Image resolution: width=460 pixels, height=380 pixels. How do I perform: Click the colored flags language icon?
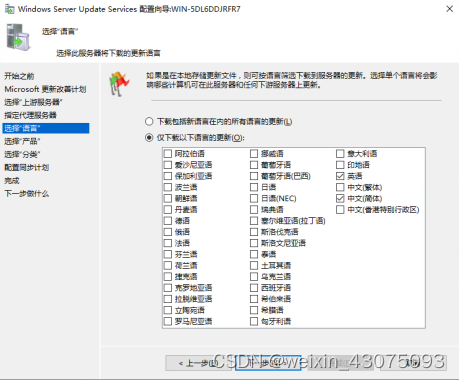[118, 84]
